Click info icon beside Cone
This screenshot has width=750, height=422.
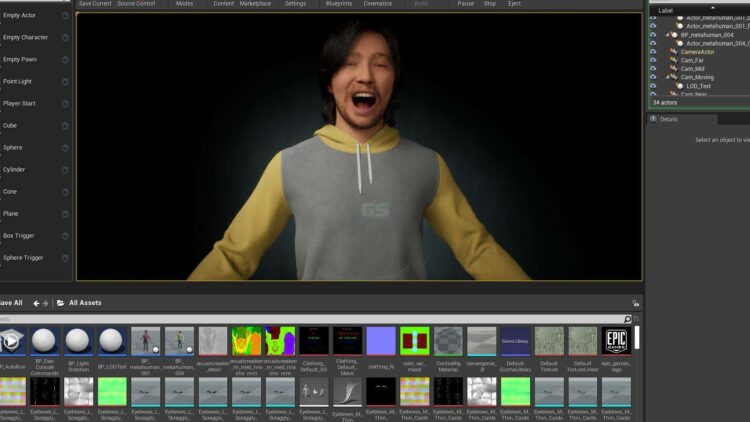(x=65, y=192)
